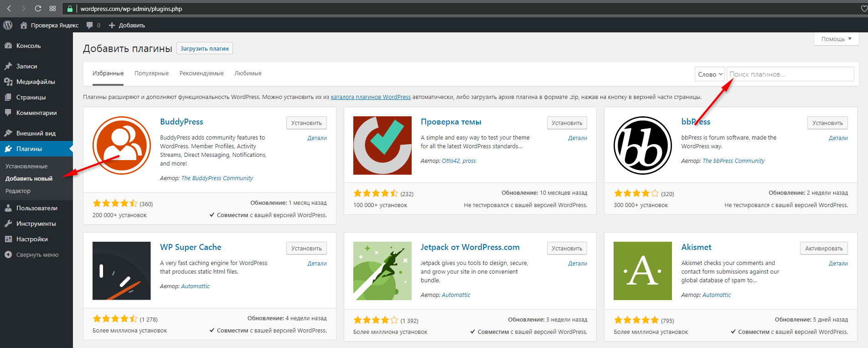Switch to the Рекомендуемые tab
Screen dimensions: 868x348
(x=201, y=73)
